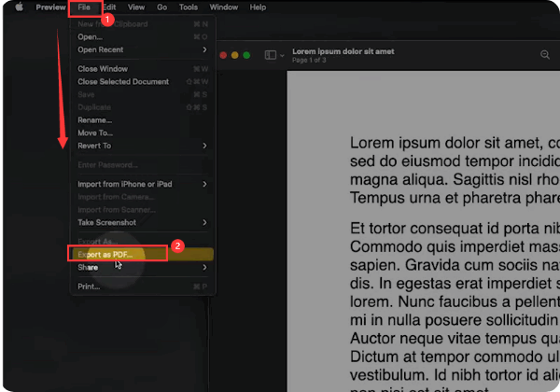The width and height of the screenshot is (560, 392).
Task: Expand the Share submenu
Action: coord(143,267)
